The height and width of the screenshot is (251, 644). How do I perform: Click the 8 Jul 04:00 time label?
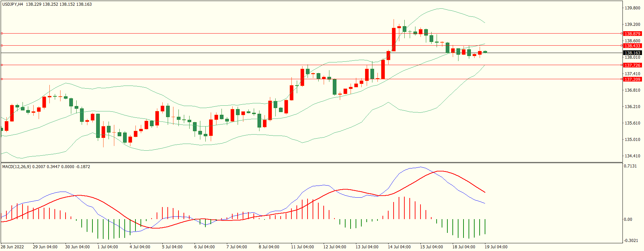[269, 247]
